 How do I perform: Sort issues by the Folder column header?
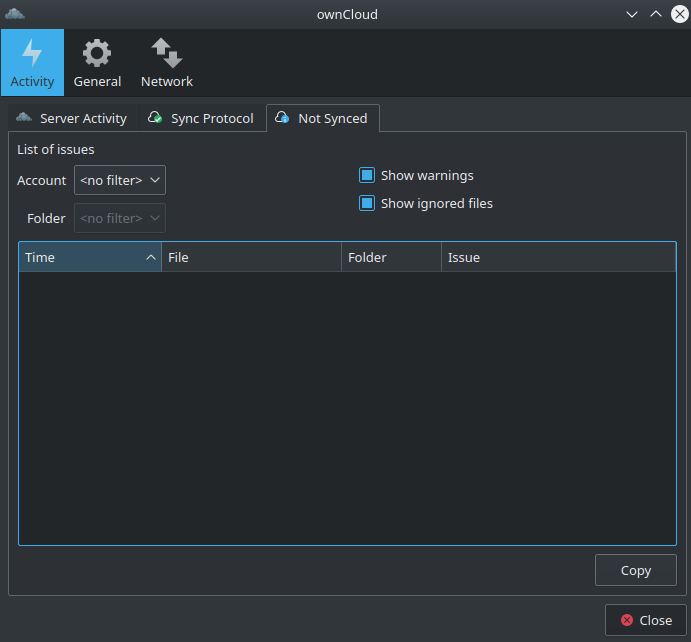391,257
